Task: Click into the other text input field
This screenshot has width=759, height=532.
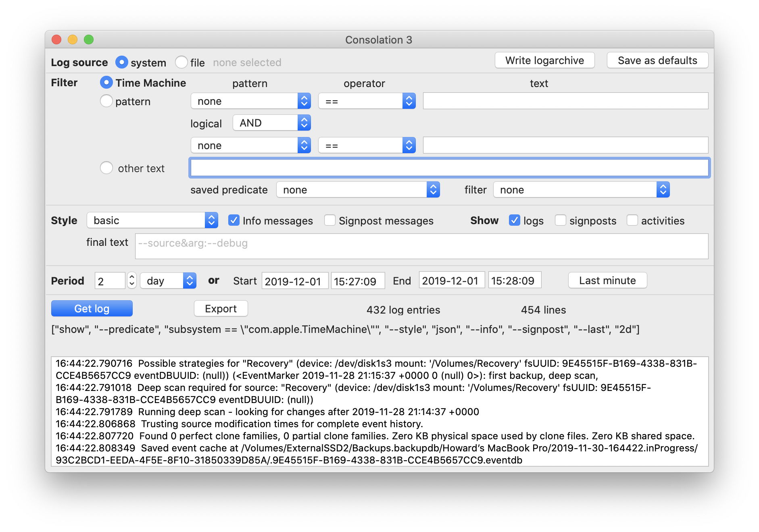Action: click(x=449, y=168)
